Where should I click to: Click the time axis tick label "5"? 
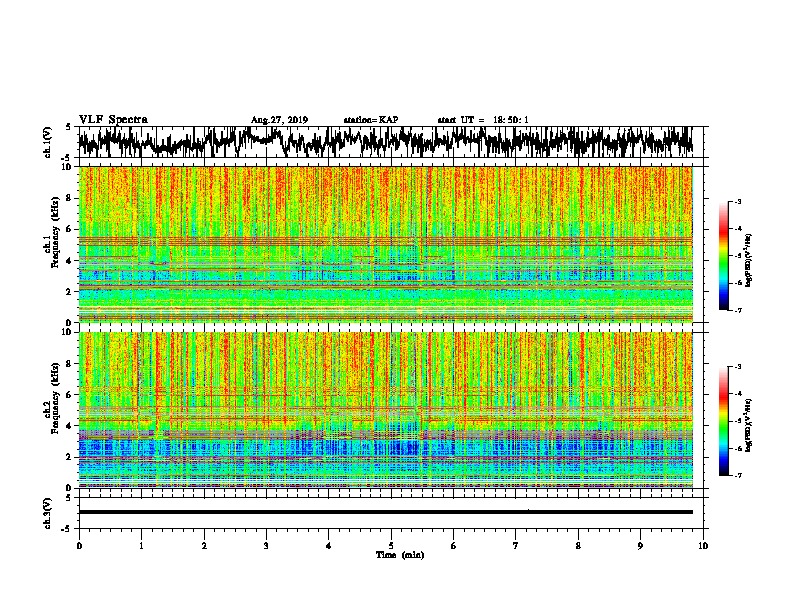(391, 546)
